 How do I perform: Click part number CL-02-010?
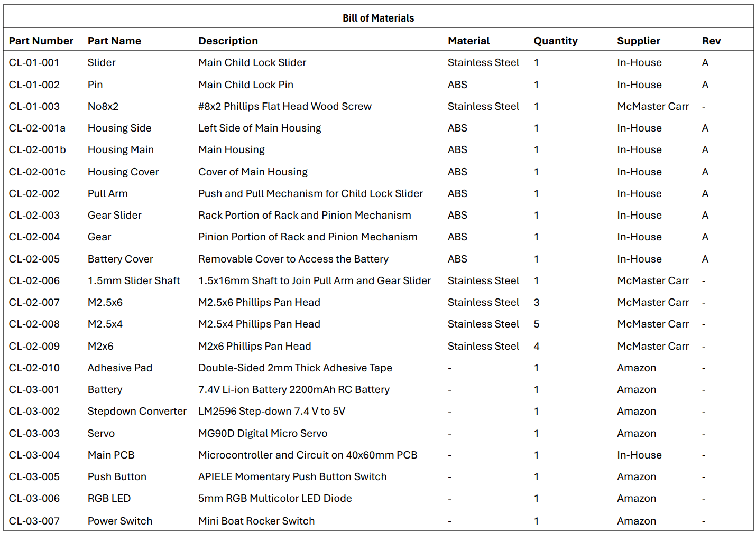(34, 368)
